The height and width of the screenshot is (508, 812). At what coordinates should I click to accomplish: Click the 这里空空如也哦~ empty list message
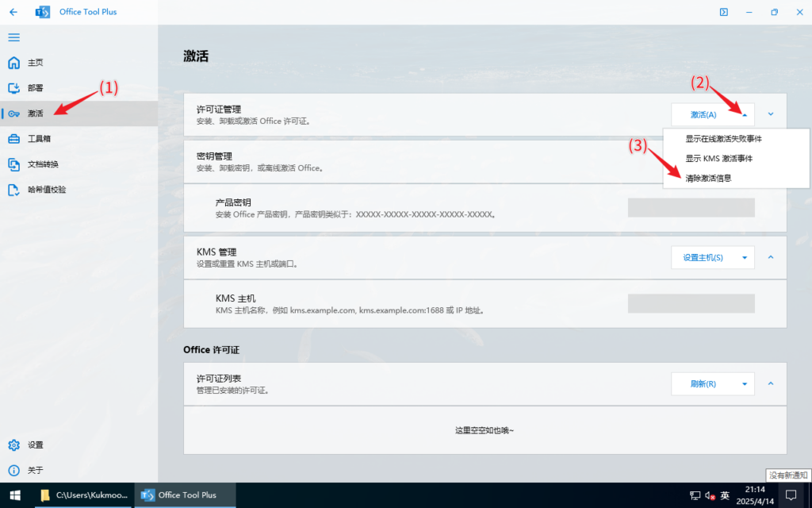point(485,430)
